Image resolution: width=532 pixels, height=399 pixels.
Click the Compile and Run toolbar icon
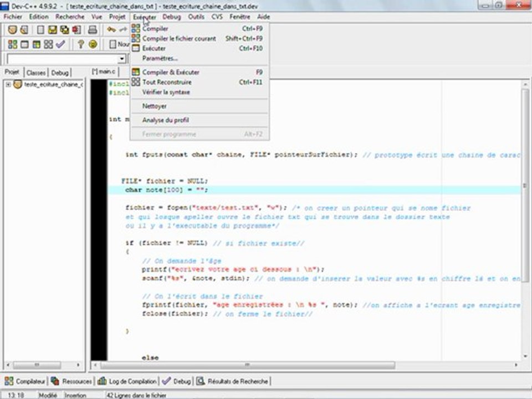(x=37, y=44)
